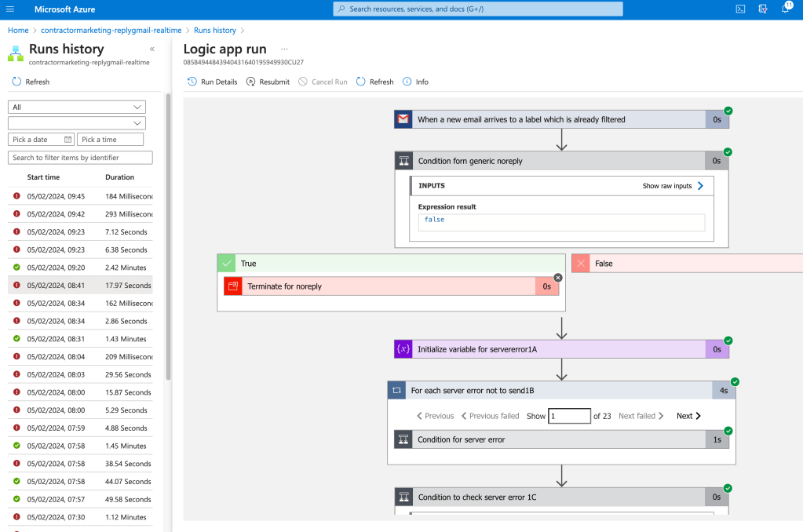Go to Home breadcrumb

tap(18, 31)
